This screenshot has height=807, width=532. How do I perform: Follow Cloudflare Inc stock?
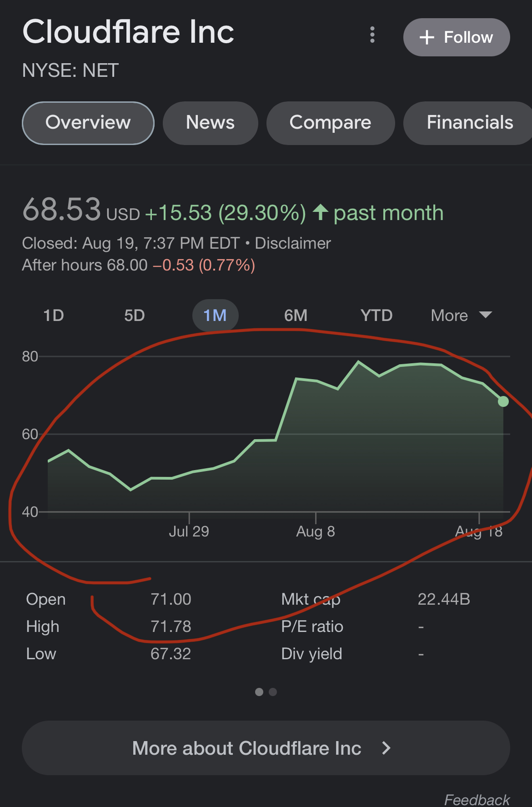457,37
